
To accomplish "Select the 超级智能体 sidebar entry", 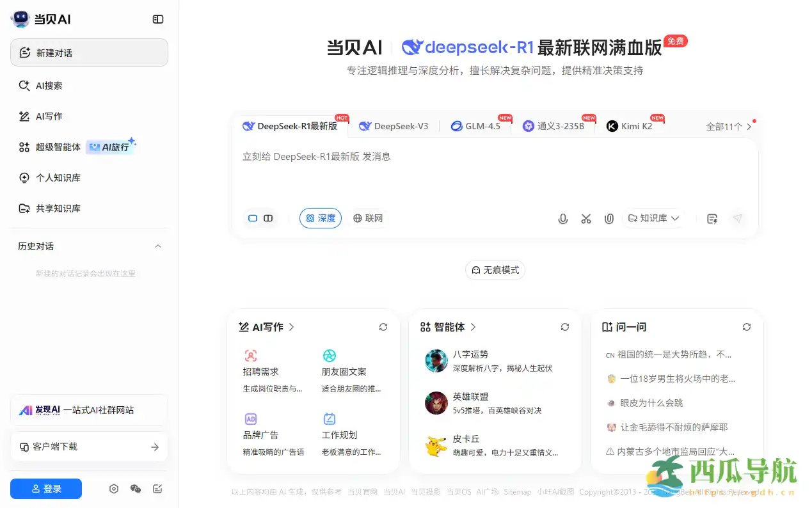I will point(59,147).
